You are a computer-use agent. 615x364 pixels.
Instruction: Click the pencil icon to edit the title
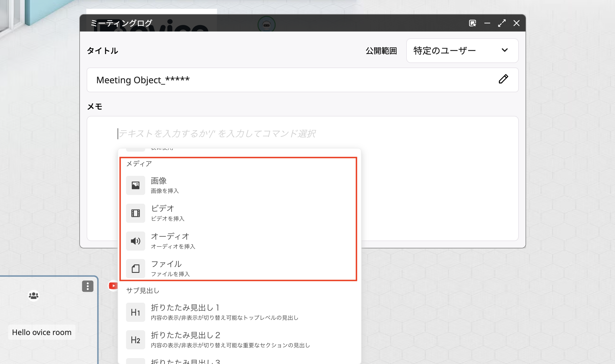tap(503, 79)
